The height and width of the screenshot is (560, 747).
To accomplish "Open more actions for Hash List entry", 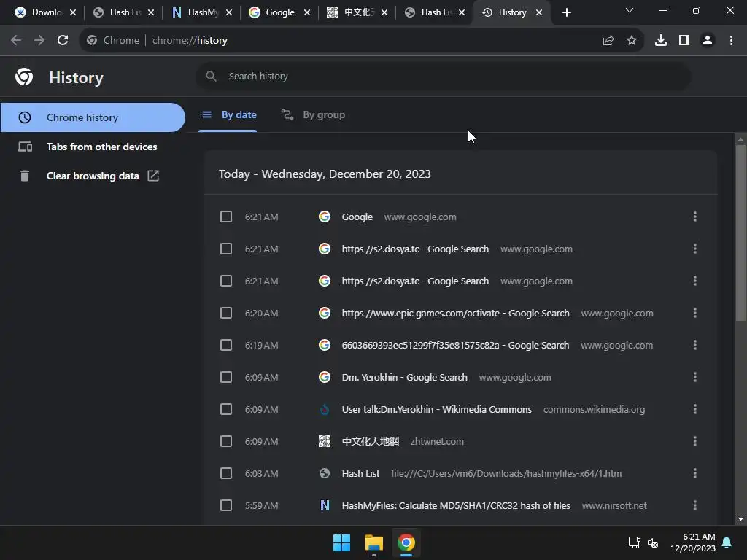I will (x=695, y=473).
